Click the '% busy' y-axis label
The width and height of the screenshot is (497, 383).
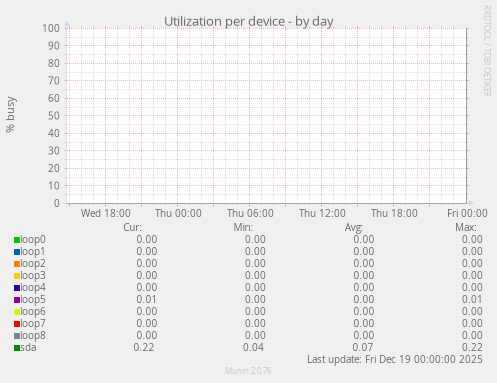(11, 115)
